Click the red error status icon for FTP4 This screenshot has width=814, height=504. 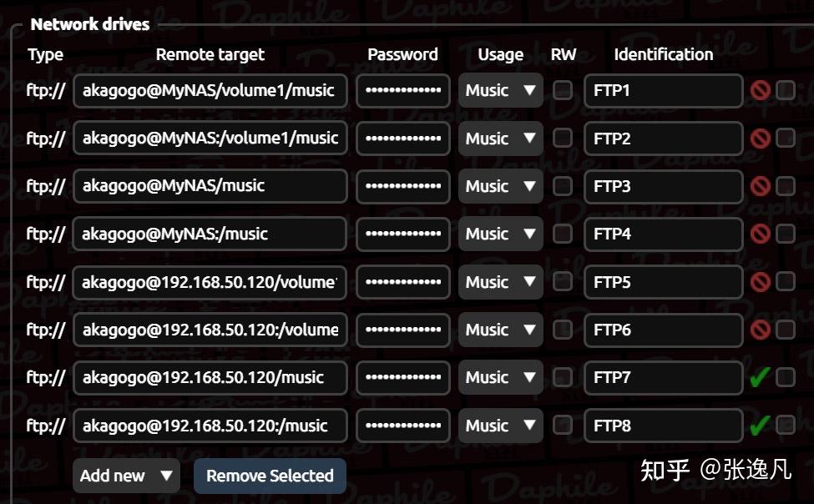760,234
